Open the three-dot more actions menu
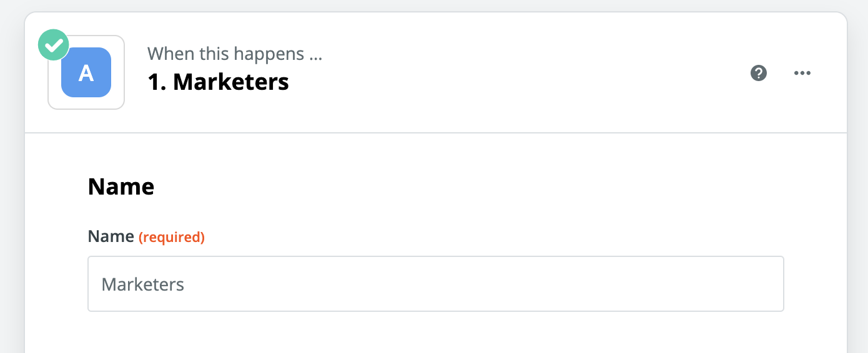The height and width of the screenshot is (353, 868). pyautogui.click(x=802, y=74)
